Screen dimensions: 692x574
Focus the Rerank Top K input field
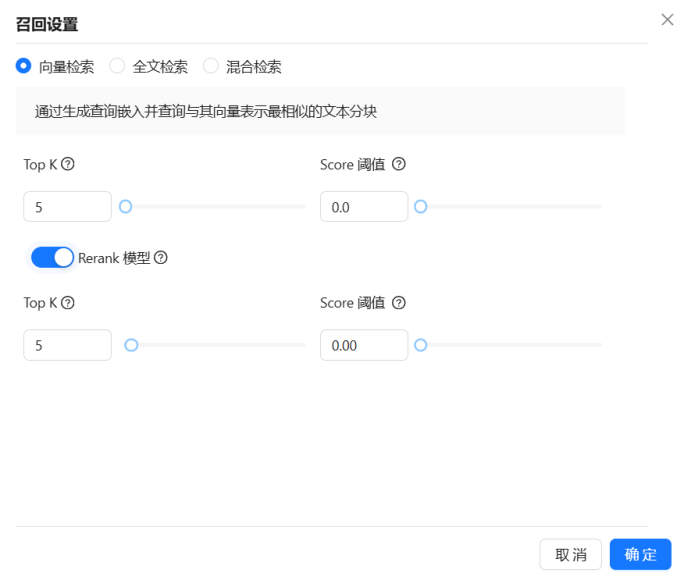click(67, 345)
